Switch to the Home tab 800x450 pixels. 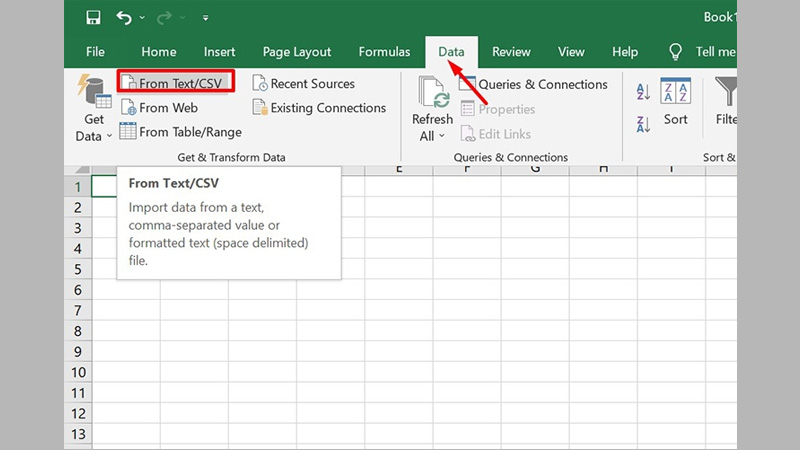point(159,52)
